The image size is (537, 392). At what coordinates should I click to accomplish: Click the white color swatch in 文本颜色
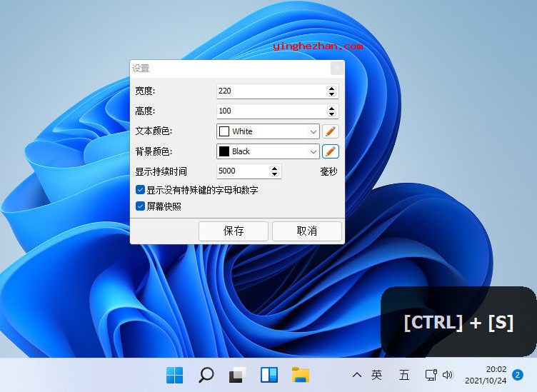tap(224, 131)
